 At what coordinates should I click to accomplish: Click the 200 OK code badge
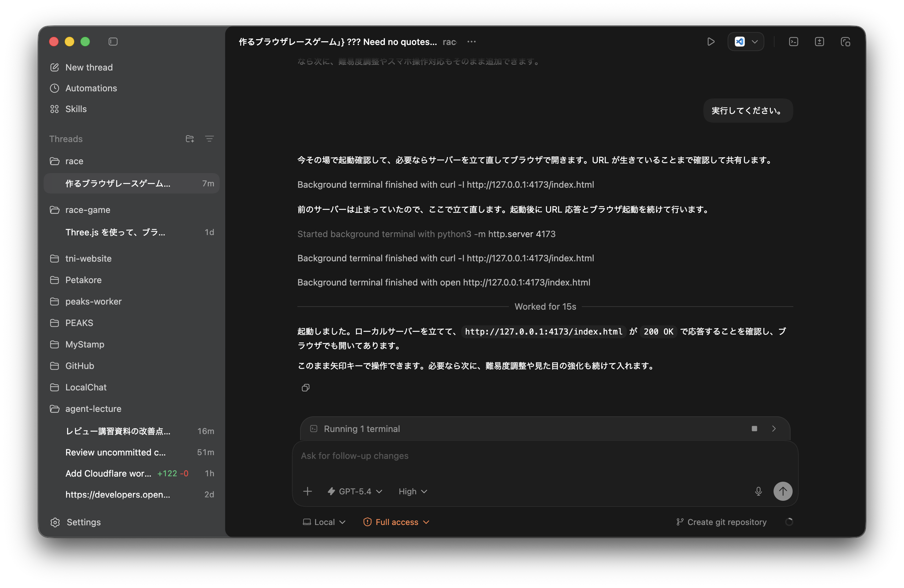[x=658, y=331]
